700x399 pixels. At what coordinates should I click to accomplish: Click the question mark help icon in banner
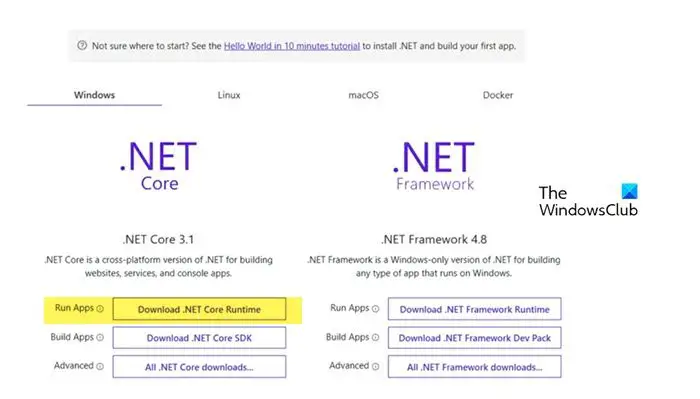[82, 45]
